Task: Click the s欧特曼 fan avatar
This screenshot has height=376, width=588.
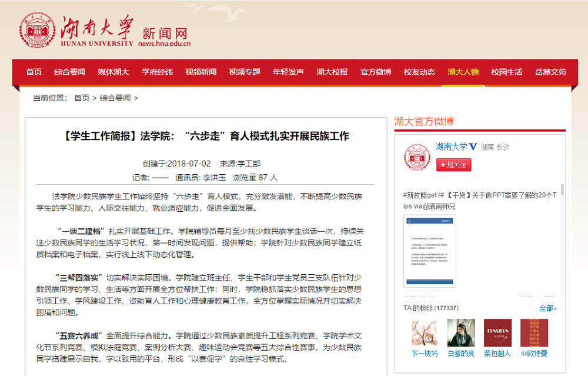Action: click(534, 333)
